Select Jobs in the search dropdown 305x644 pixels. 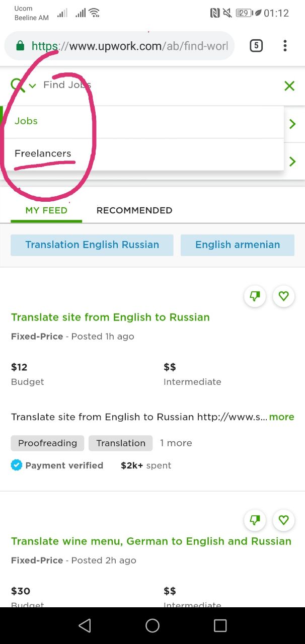26,121
